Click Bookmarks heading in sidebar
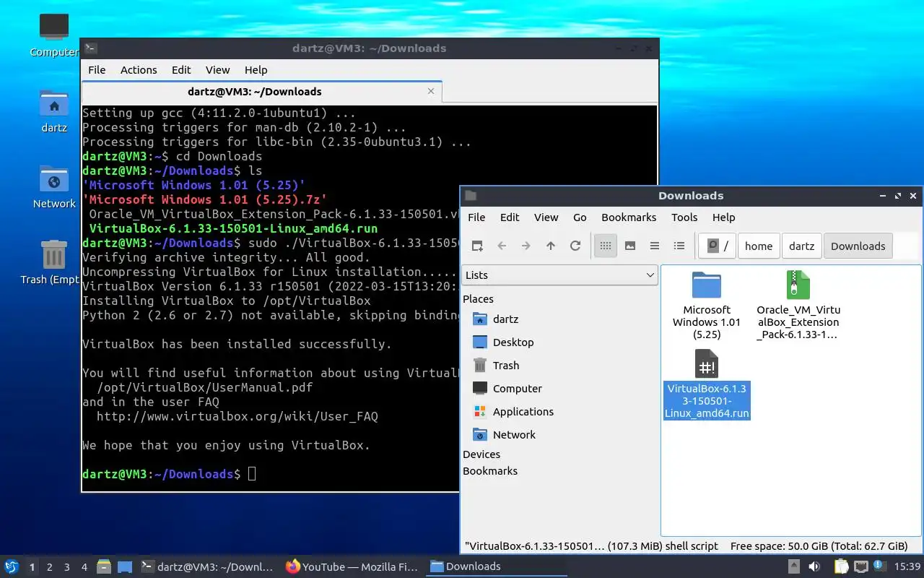 [x=490, y=471]
